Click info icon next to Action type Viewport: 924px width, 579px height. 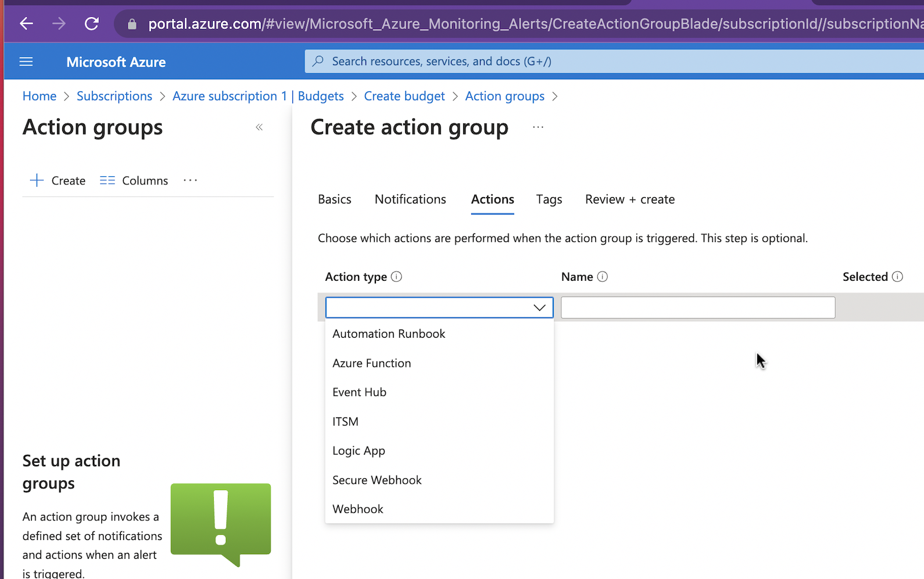click(396, 277)
